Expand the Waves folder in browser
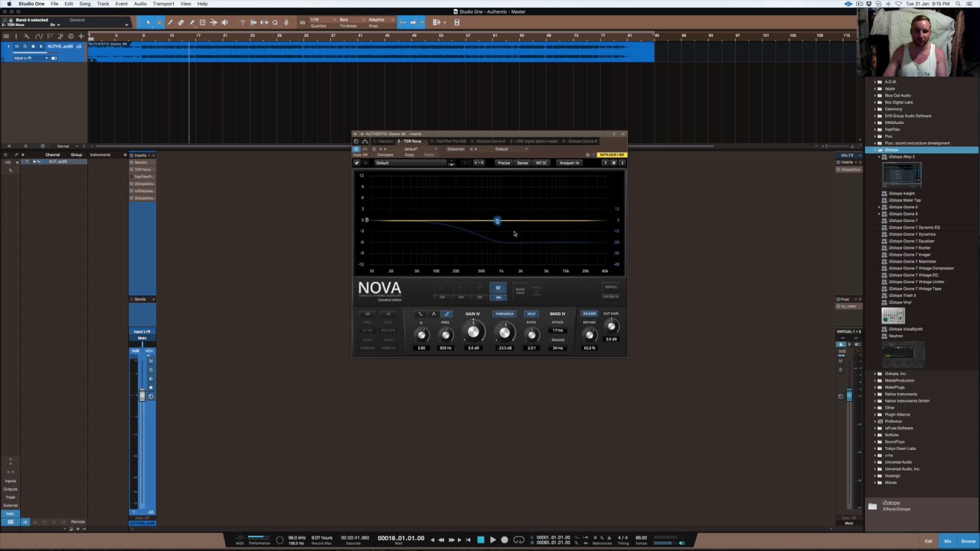The height and width of the screenshot is (551, 980). pyautogui.click(x=877, y=482)
